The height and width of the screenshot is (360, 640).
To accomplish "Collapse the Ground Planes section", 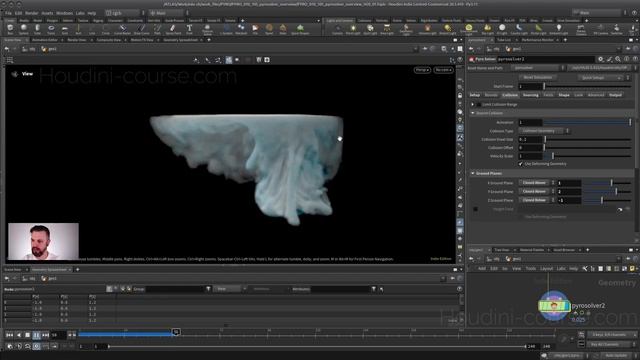I will pos(473,173).
